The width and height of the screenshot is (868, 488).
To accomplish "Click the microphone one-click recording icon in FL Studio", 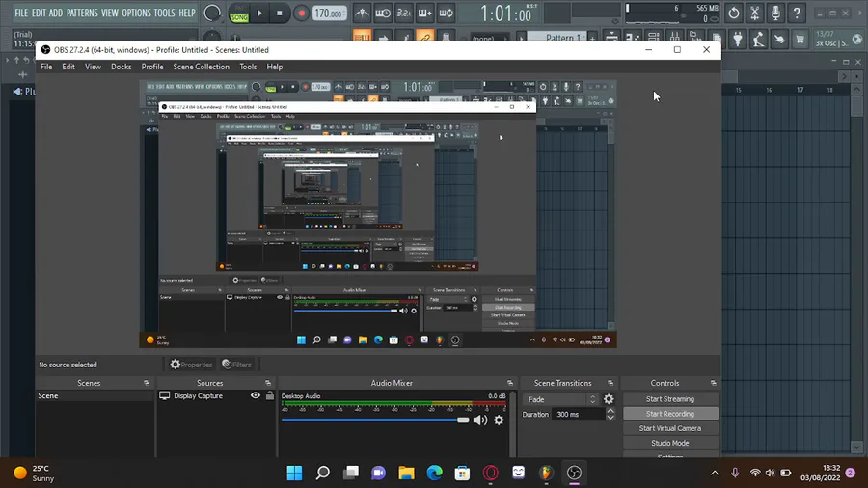I will coord(775,13).
